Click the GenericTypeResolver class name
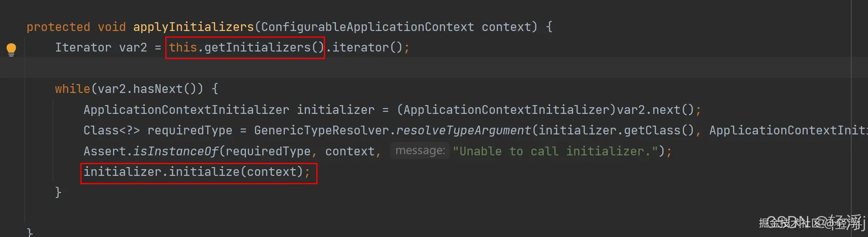 321,130
